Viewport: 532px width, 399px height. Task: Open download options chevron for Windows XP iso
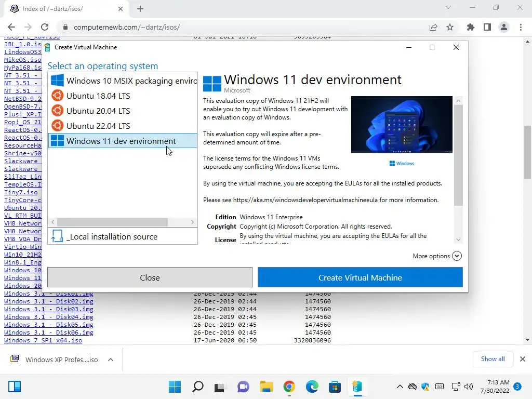(111, 360)
